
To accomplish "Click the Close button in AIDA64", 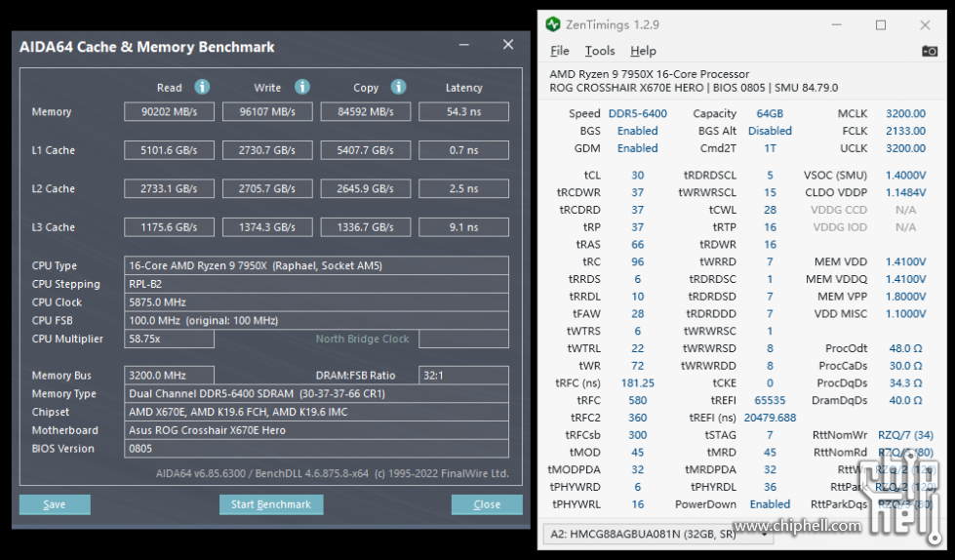I will 487,504.
